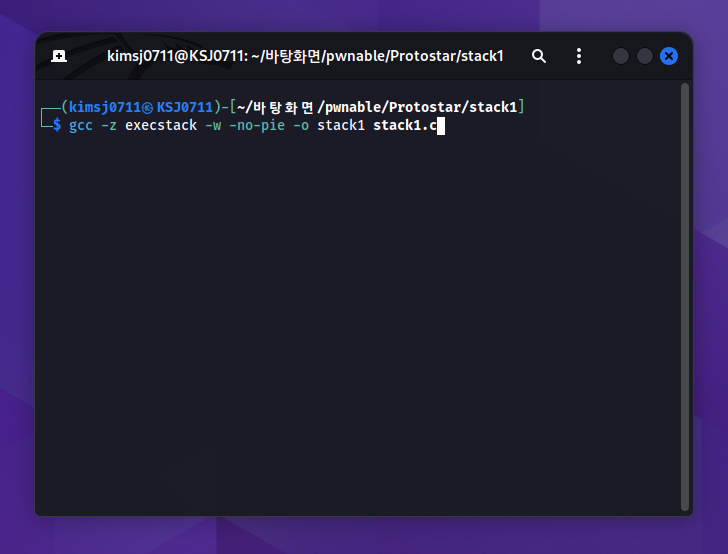Minimize the terminal window
This screenshot has height=554, width=728.
click(x=621, y=56)
